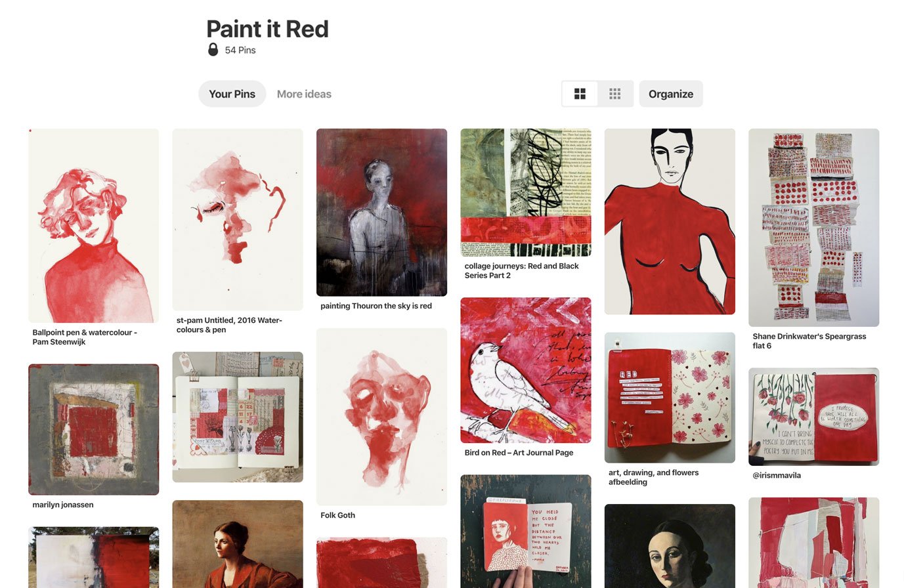Viewport: 904px width, 588px height.
Task: Open the Folk Goth red face painting
Action: pyautogui.click(x=381, y=417)
